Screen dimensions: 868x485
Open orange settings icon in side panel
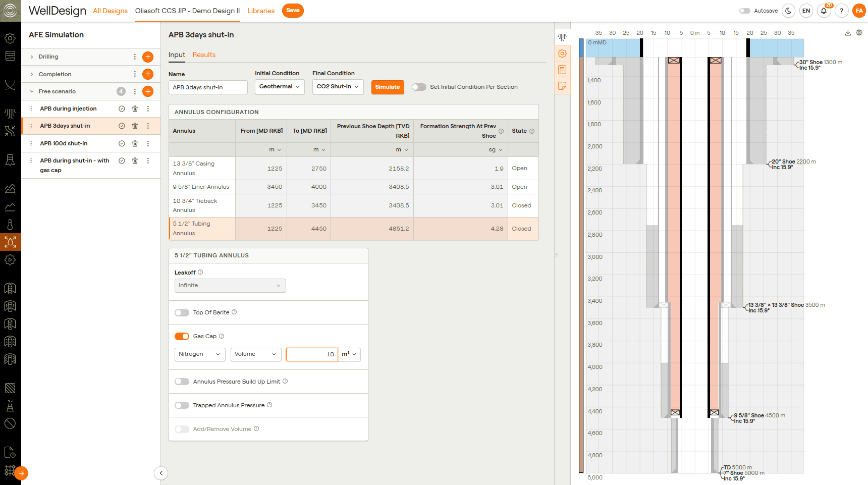point(562,53)
